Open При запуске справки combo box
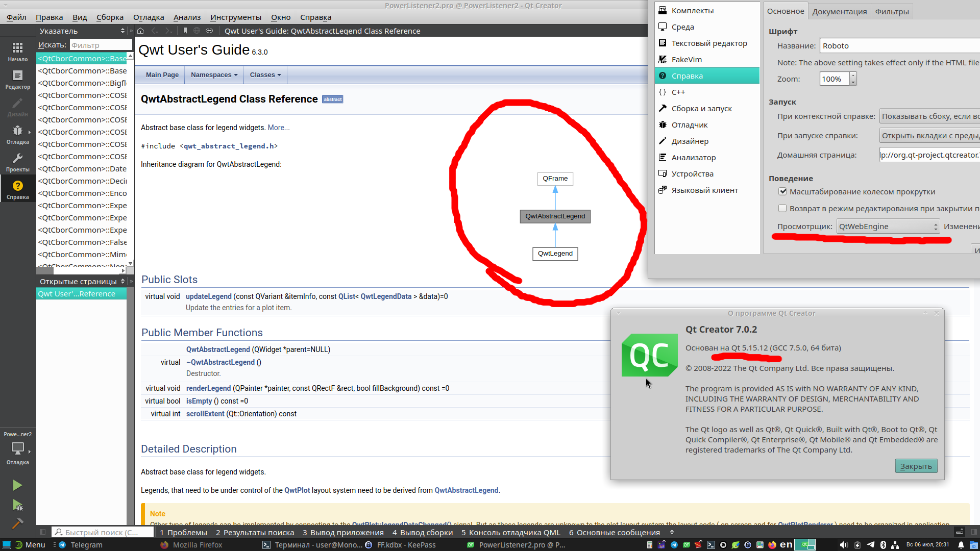This screenshot has width=980, height=551. point(929,135)
